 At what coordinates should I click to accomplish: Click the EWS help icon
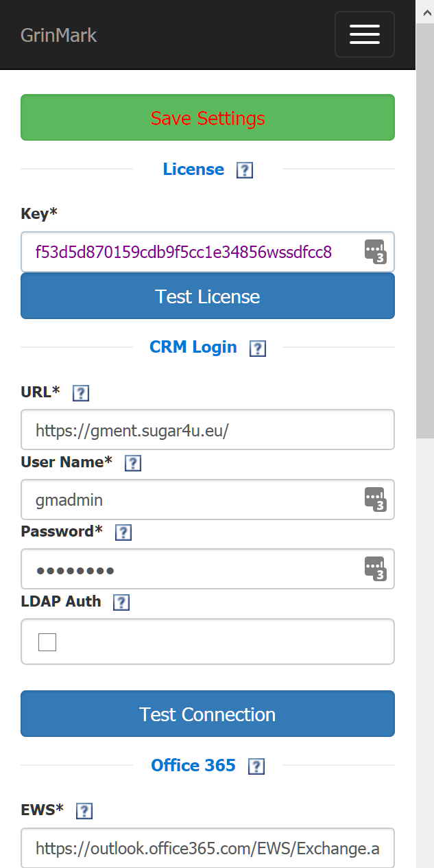pos(84,811)
